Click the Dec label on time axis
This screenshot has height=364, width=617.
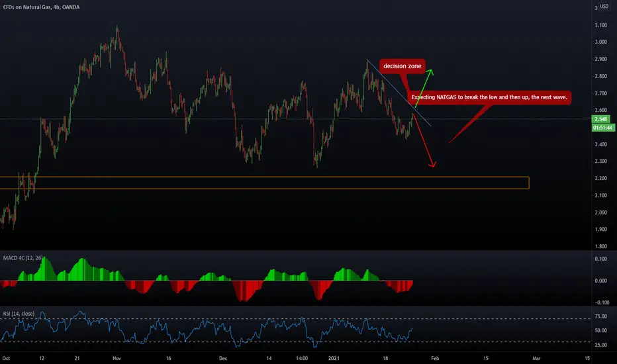tap(223, 359)
